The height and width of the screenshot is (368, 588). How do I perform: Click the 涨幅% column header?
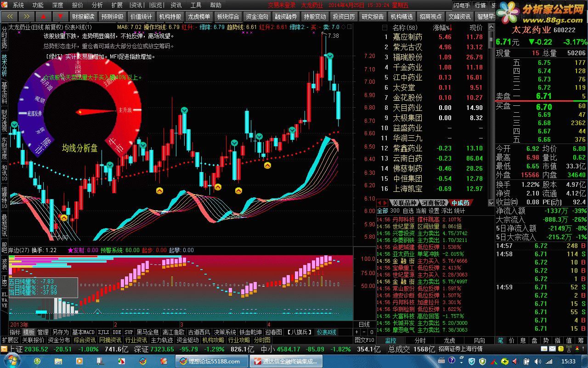click(442, 28)
